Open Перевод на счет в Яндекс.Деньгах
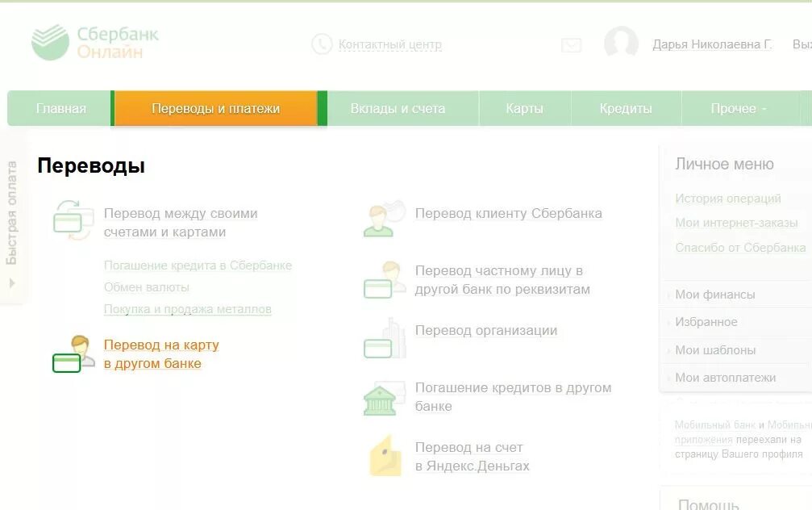 (x=473, y=457)
